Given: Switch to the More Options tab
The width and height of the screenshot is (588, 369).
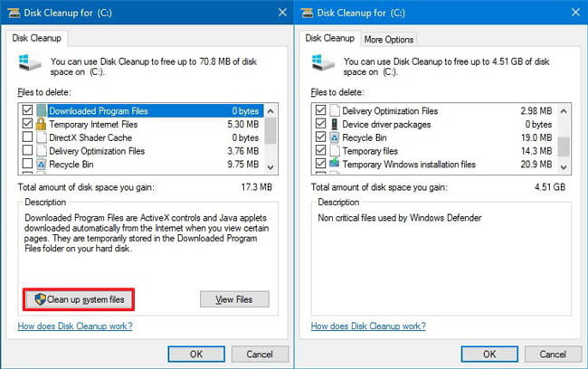Looking at the screenshot, I should [388, 40].
